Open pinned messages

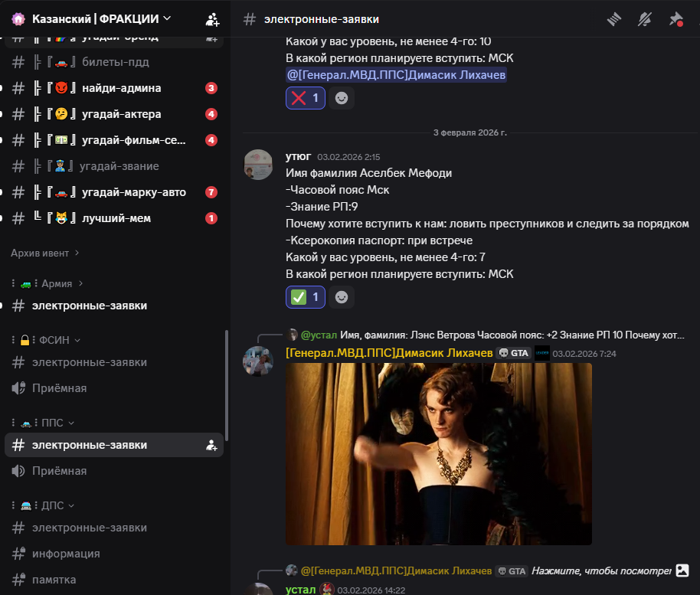click(x=675, y=19)
